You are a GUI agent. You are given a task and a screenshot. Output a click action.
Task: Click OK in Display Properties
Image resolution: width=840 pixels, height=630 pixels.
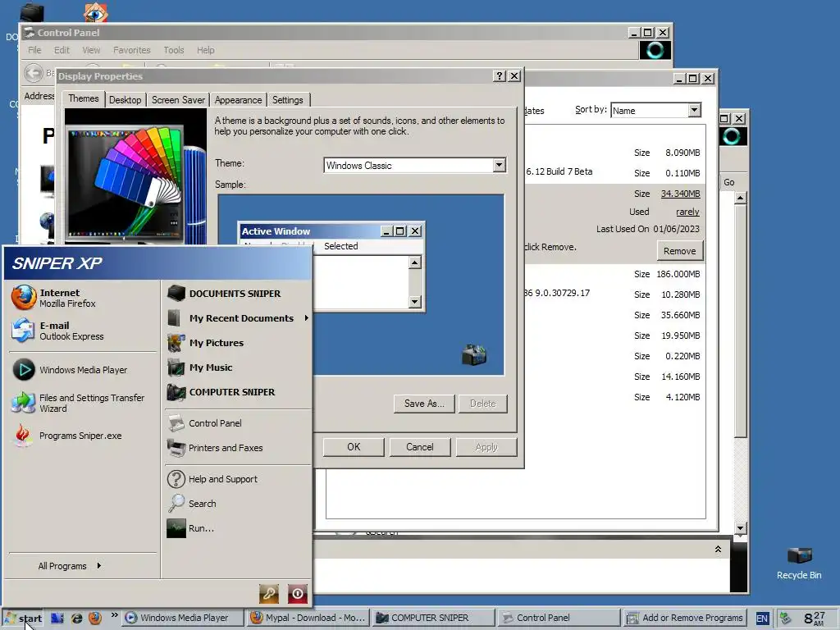354,447
